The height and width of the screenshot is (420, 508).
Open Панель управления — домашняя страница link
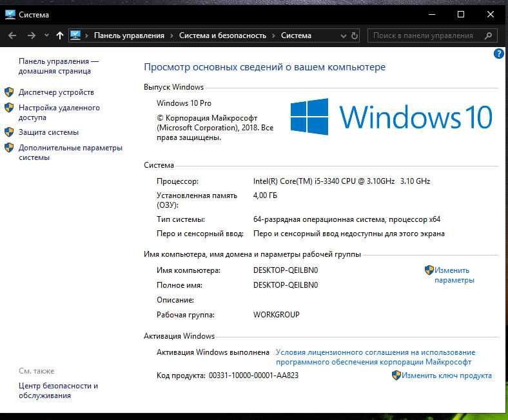click(x=59, y=66)
